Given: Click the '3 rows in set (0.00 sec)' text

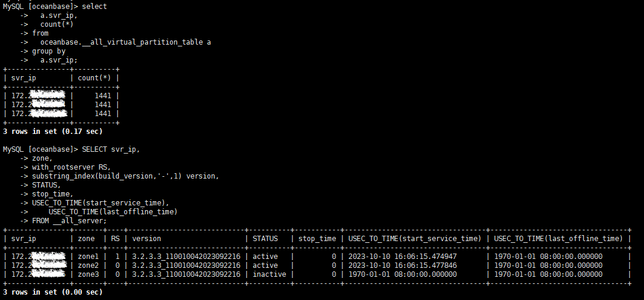Looking at the screenshot, I should (x=52, y=292).
